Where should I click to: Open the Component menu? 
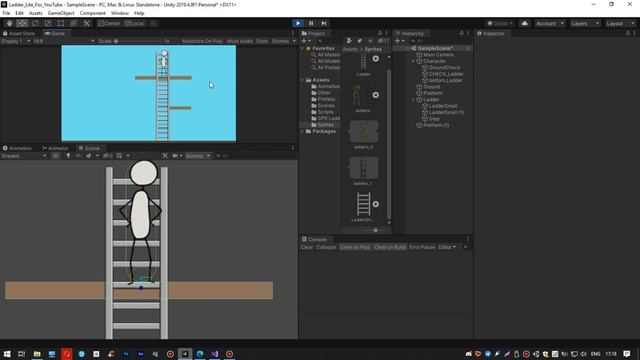93,13
